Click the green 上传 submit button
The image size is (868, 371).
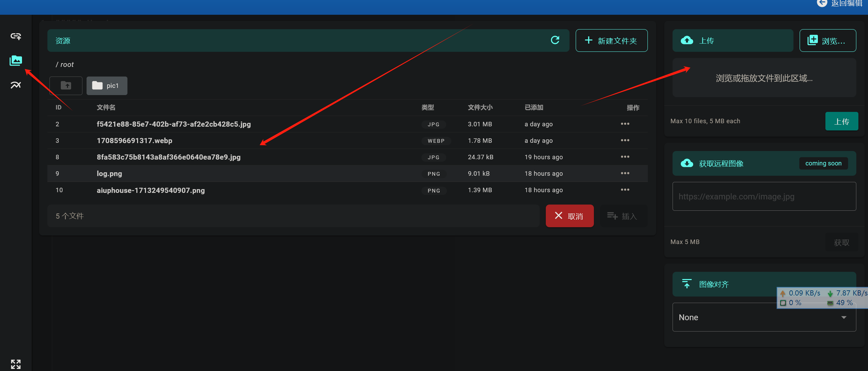[x=841, y=121]
